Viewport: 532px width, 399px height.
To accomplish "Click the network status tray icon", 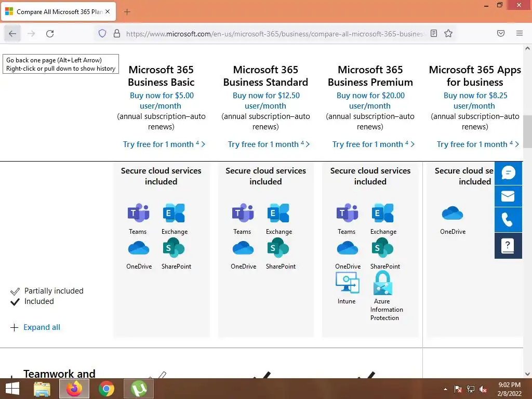I will [x=471, y=389].
